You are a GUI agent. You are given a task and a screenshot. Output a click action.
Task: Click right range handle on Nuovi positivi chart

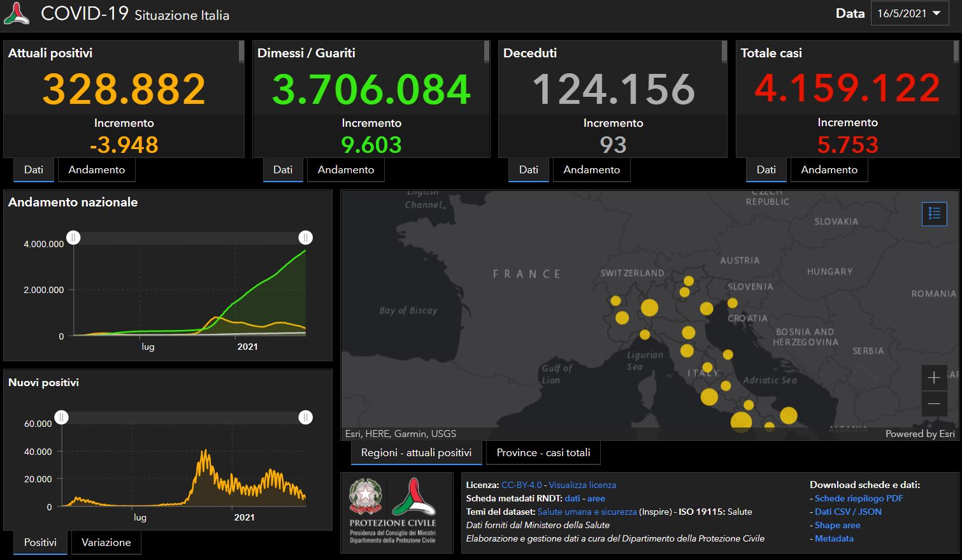pos(306,417)
